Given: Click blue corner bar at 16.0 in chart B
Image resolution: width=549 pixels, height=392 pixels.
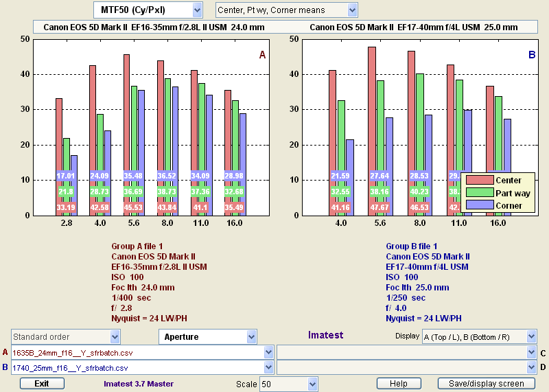Looking at the screenshot, I should pyautogui.click(x=507, y=145).
